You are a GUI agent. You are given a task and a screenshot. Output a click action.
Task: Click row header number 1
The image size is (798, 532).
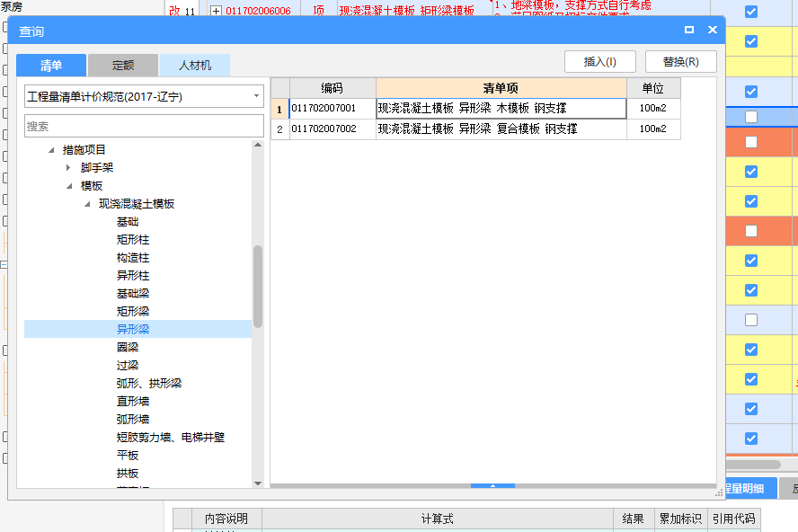click(x=279, y=109)
